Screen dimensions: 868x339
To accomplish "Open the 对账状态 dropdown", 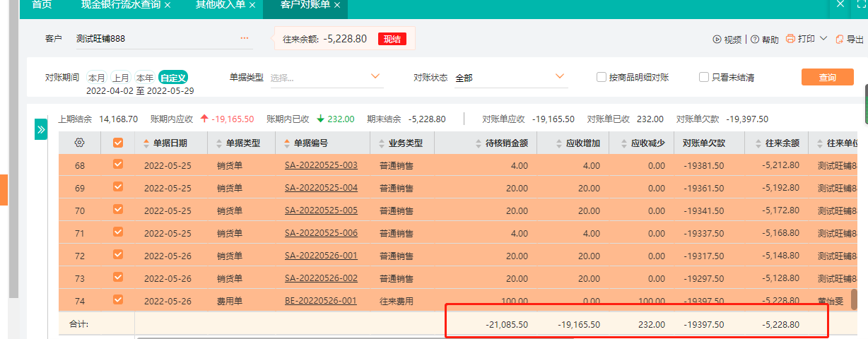I will (x=560, y=76).
